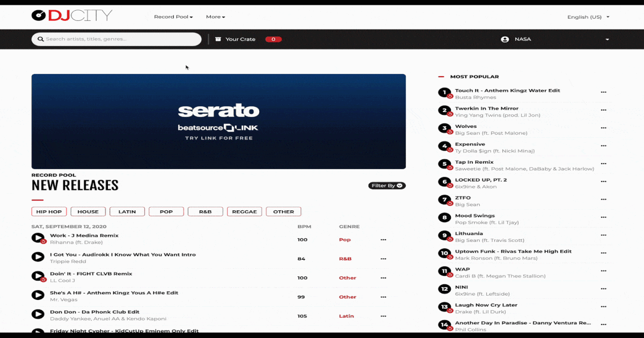Expand the NASA account dropdown arrow
Viewport: 644px width, 338px height.
pos(608,39)
